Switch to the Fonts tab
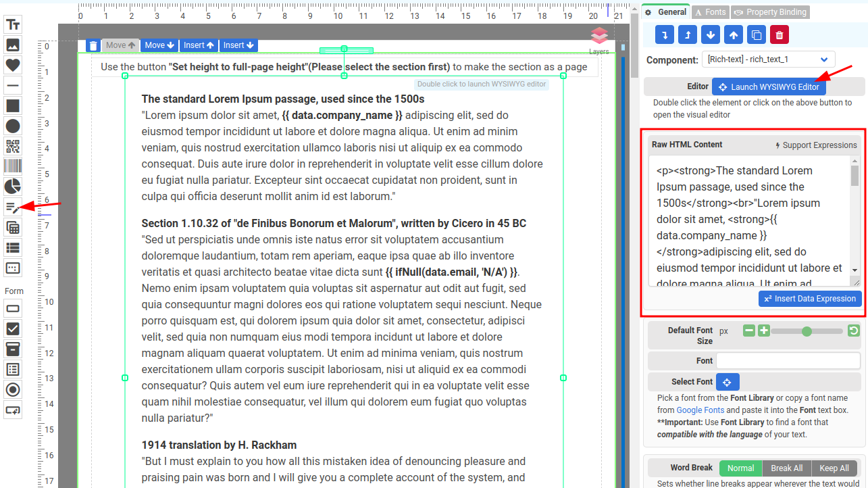The width and height of the screenshot is (868, 488). click(x=709, y=12)
